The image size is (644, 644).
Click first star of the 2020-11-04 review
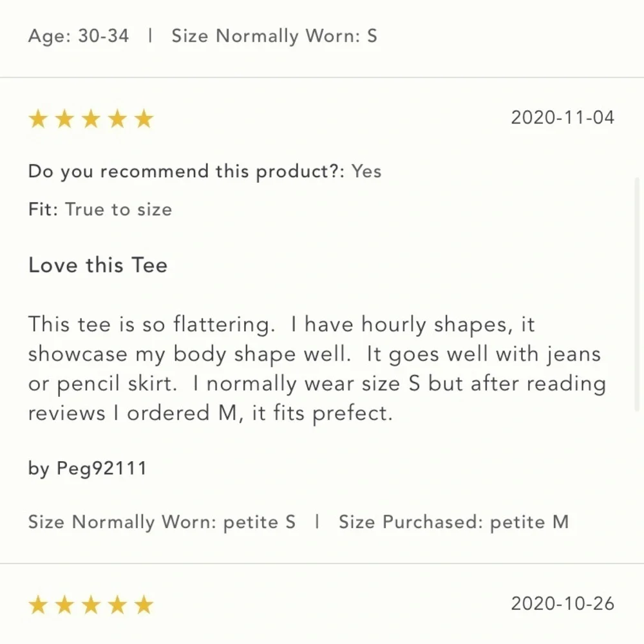(x=39, y=119)
